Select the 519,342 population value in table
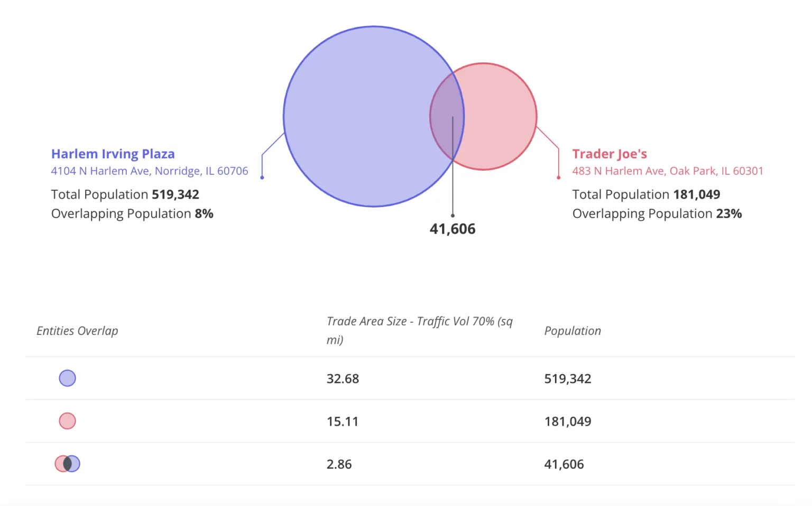 point(568,379)
